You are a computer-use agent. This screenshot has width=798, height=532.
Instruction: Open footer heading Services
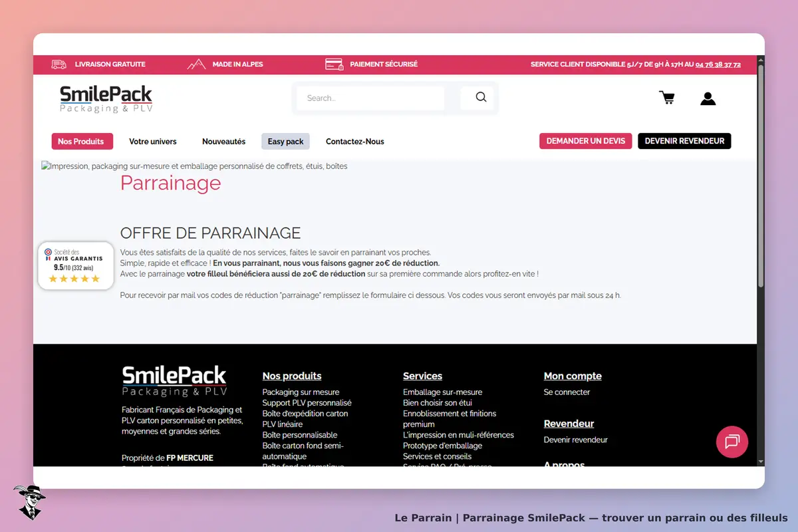(422, 376)
